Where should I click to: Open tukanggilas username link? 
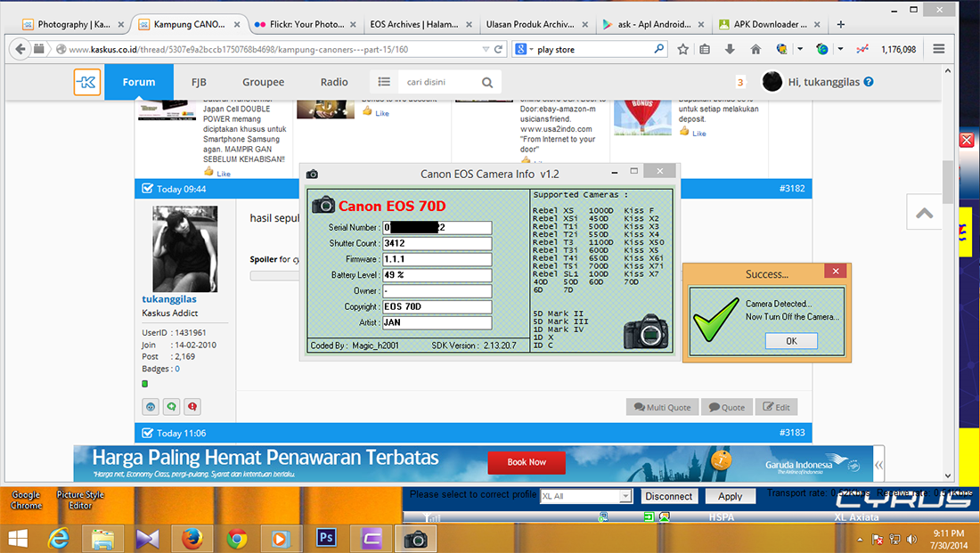click(x=168, y=298)
